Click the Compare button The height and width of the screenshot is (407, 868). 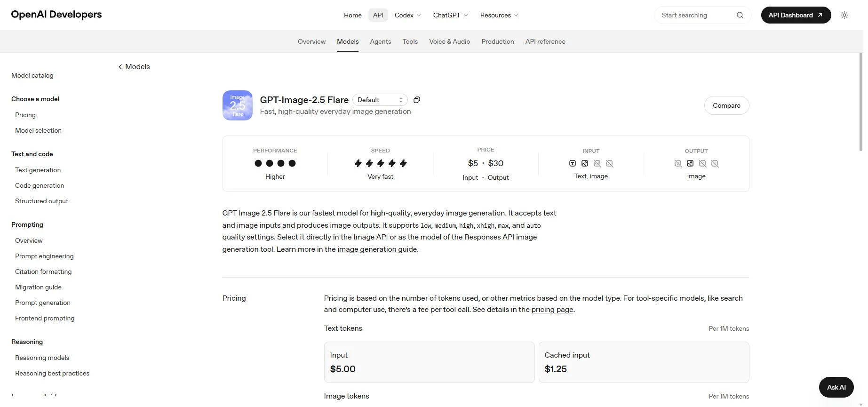click(726, 105)
